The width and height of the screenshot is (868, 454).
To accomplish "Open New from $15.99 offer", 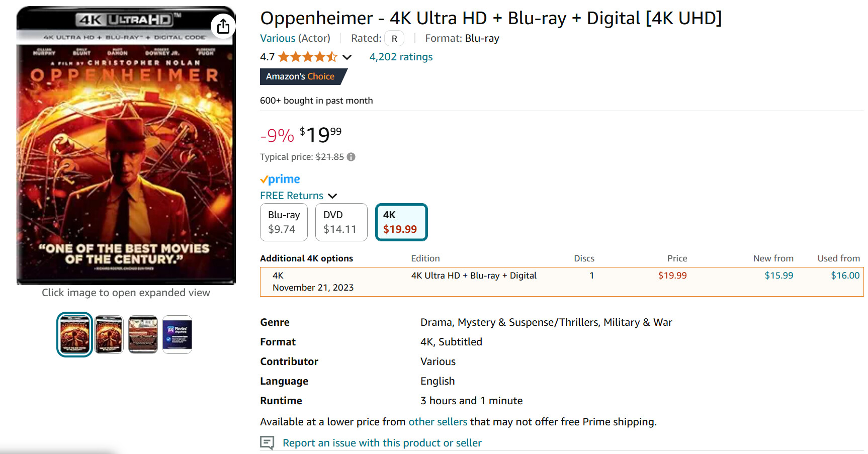I will coord(778,276).
